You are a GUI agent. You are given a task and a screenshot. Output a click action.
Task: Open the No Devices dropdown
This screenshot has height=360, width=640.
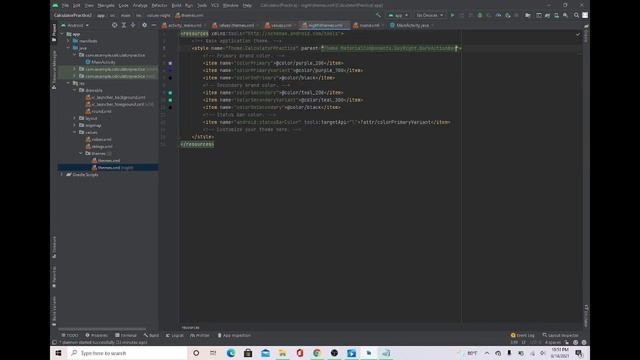coord(429,15)
